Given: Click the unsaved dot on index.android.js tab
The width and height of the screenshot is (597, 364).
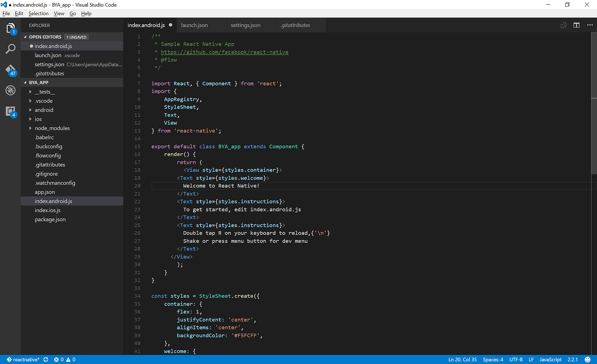Looking at the screenshot, I should coord(171,25).
